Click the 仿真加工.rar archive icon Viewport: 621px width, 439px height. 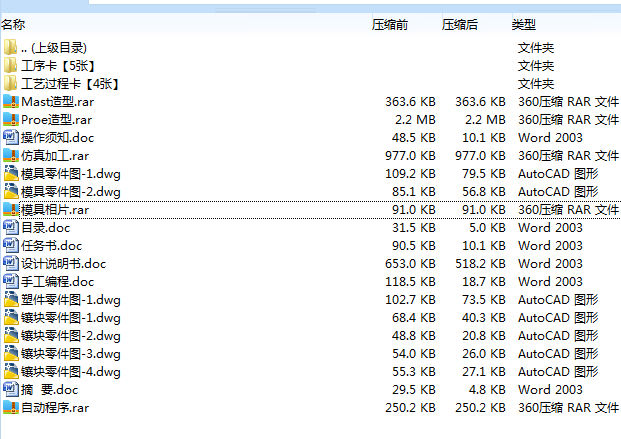pyautogui.click(x=11, y=155)
